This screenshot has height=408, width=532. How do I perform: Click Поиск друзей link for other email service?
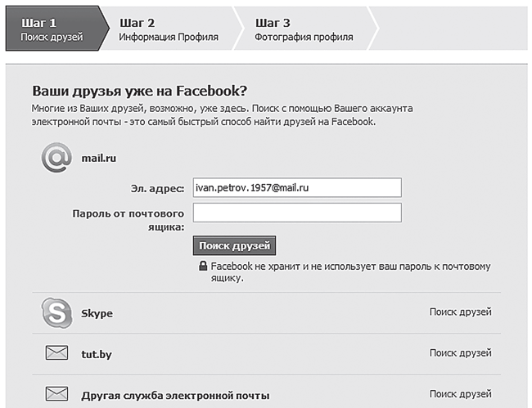click(461, 395)
